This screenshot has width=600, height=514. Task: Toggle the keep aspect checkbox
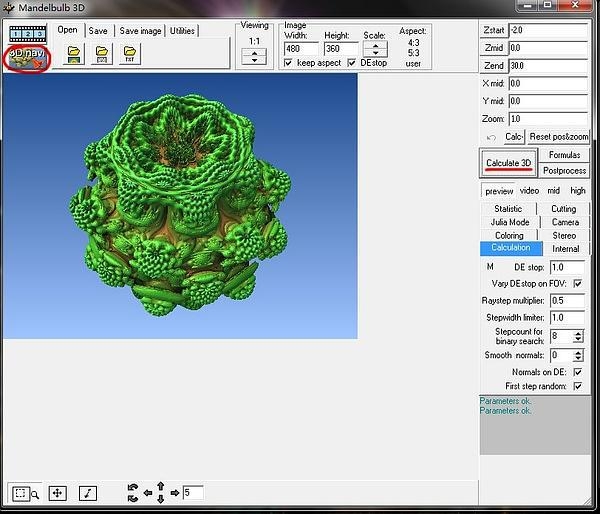(289, 63)
